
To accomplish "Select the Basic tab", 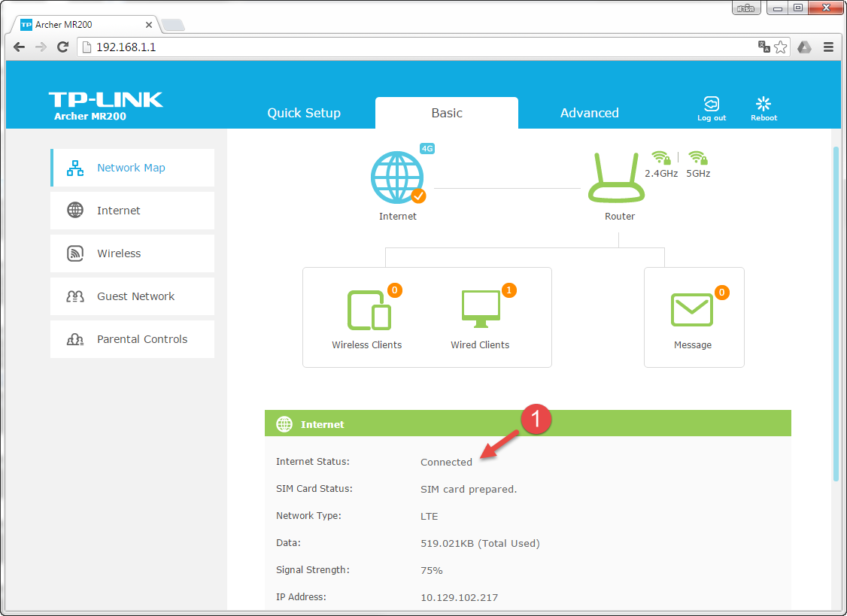I will point(447,113).
